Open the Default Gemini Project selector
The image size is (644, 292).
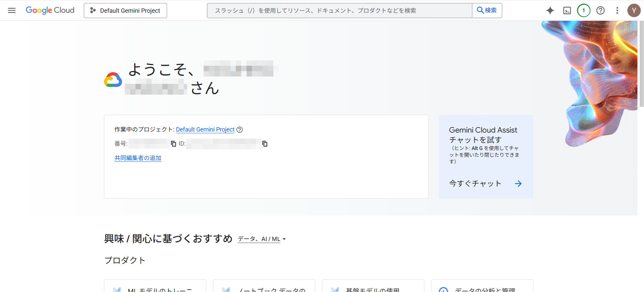(x=125, y=10)
